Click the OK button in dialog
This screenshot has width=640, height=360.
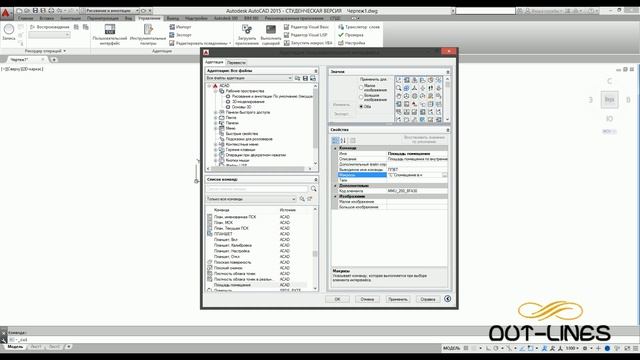(x=337, y=299)
